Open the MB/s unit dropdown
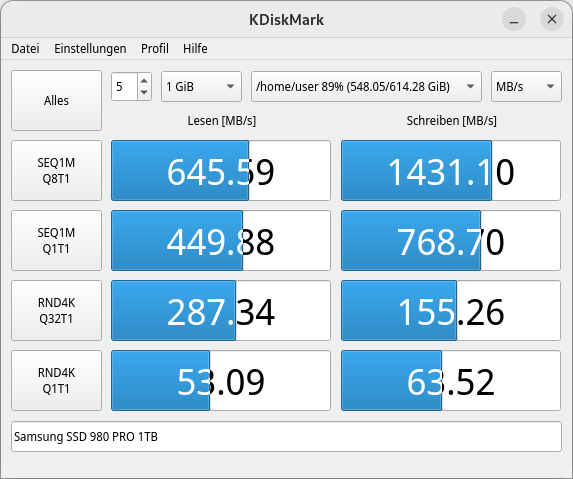Screen dimensions: 573x479 pos(526,87)
